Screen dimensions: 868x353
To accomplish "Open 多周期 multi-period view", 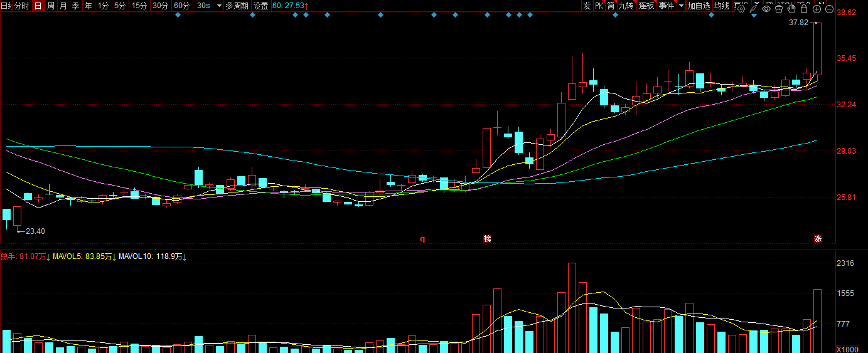I will (237, 6).
